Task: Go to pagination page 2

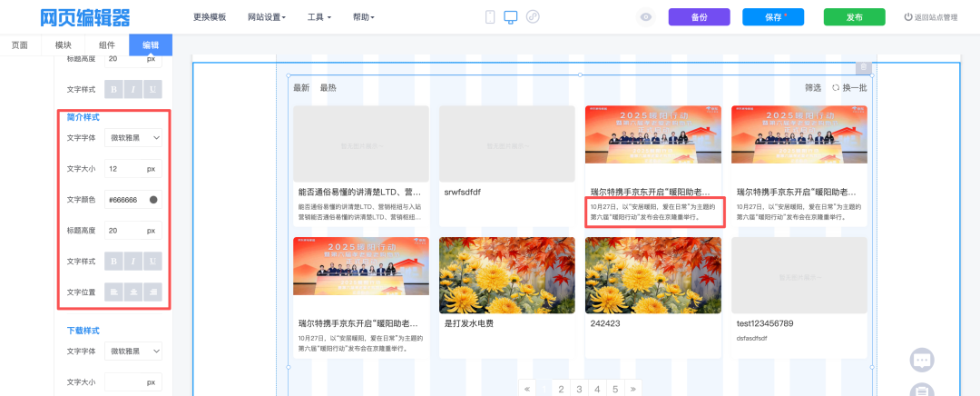Action: click(x=562, y=389)
